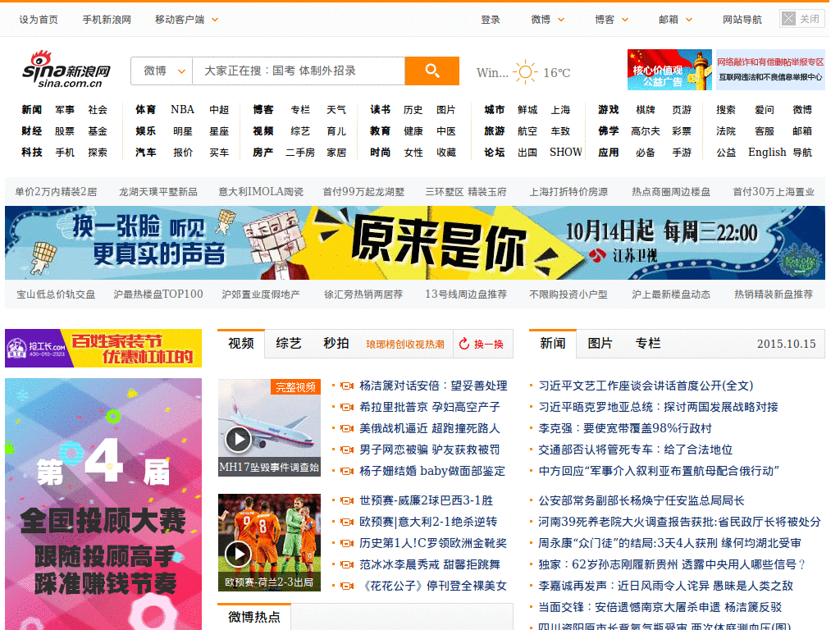This screenshot has width=840, height=630.
Task: Switch to the 图片 tab in news panel
Action: (x=600, y=344)
